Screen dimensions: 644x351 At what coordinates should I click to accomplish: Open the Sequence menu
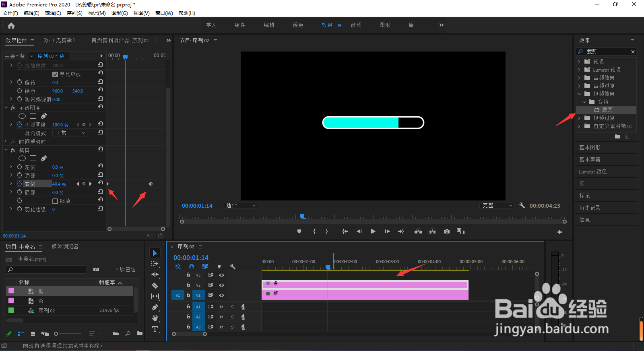tap(74, 13)
